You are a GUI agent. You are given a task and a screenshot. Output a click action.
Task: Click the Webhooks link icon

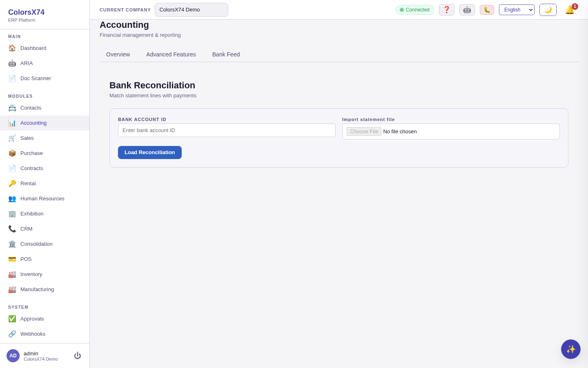click(x=12, y=334)
